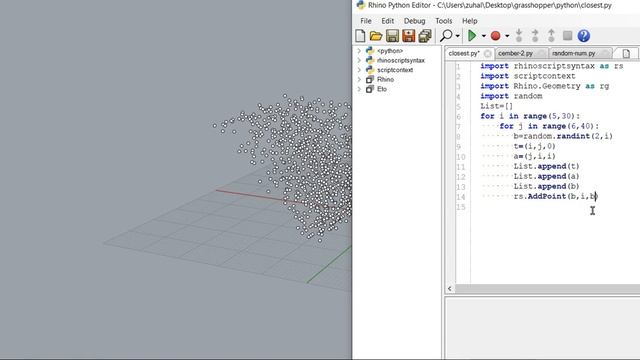Select <python> module in tree
Screen dimensions: 640x360
click(x=390, y=51)
